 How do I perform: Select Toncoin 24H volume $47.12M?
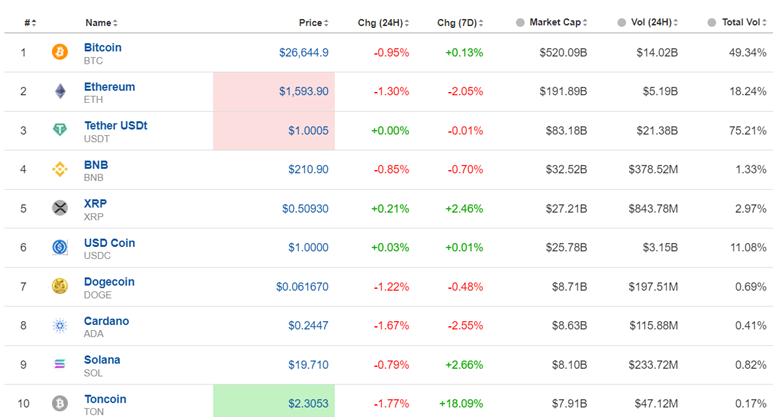click(656, 404)
